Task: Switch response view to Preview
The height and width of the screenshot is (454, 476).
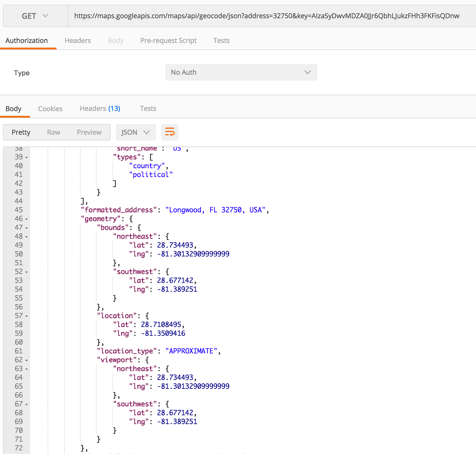Action: pyautogui.click(x=89, y=132)
